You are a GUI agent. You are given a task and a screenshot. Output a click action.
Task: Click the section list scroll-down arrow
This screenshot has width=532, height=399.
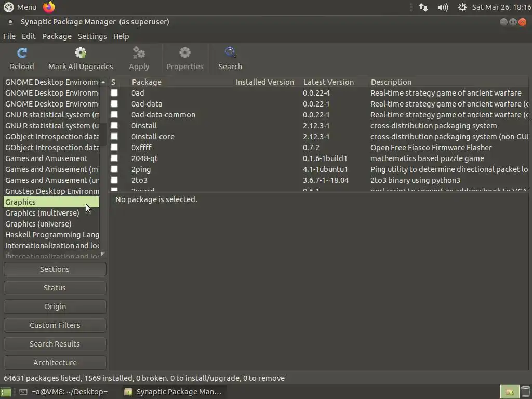coord(103,254)
